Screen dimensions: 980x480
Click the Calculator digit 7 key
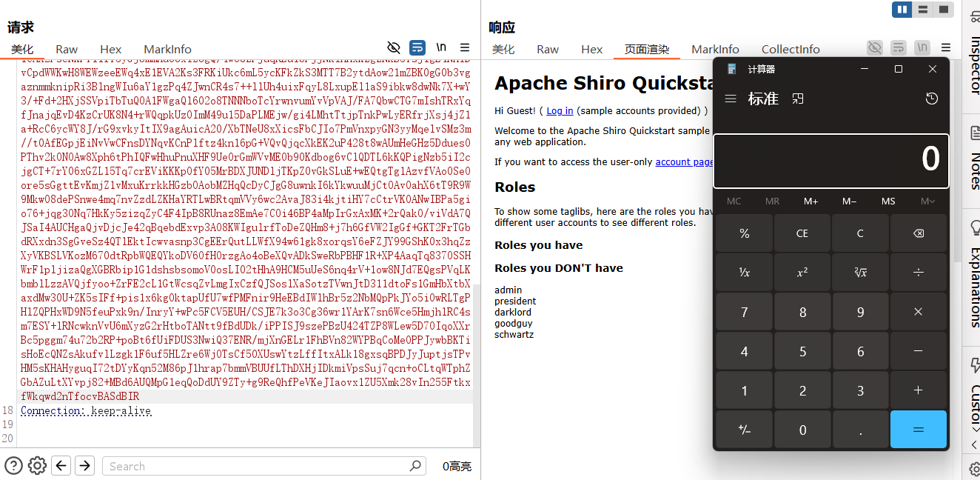tap(745, 312)
